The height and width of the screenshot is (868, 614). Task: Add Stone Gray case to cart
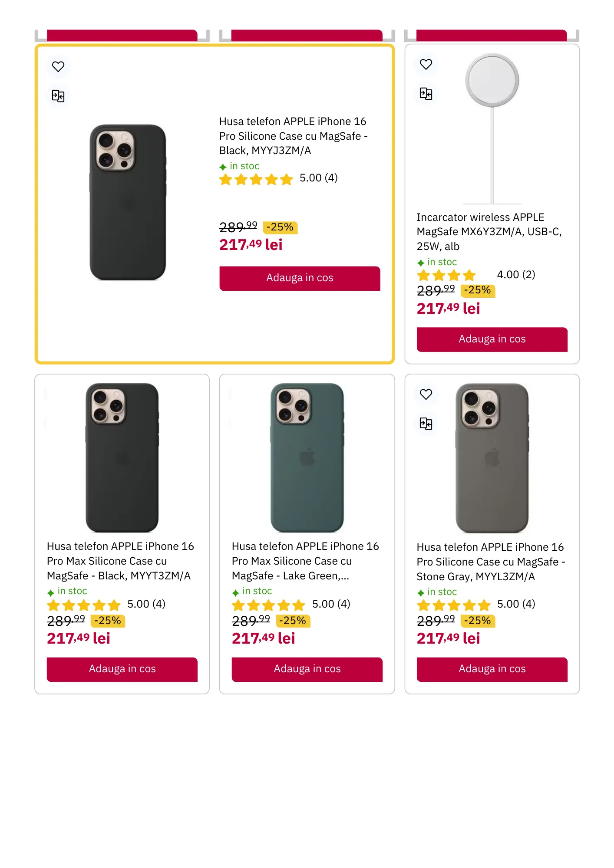click(492, 669)
